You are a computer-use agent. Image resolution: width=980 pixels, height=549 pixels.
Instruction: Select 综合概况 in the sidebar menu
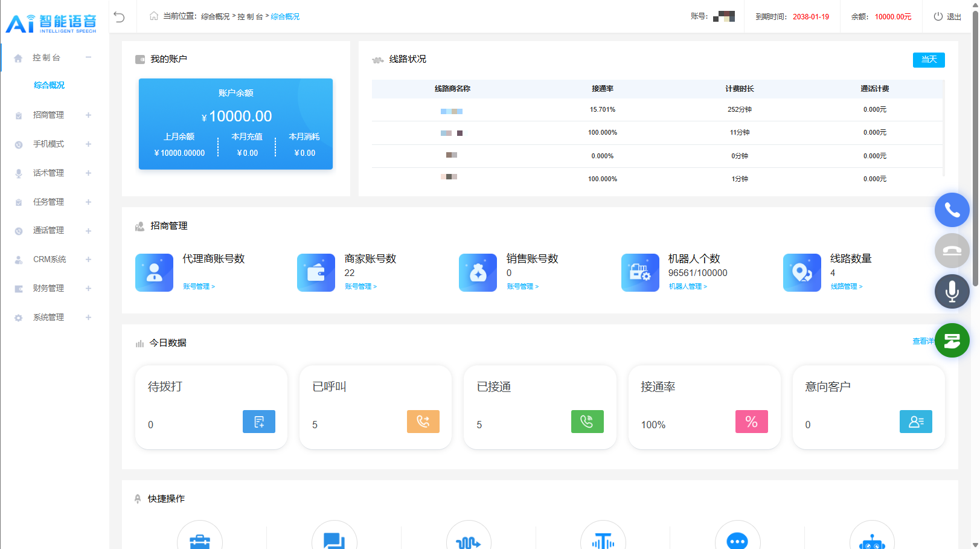click(x=49, y=85)
